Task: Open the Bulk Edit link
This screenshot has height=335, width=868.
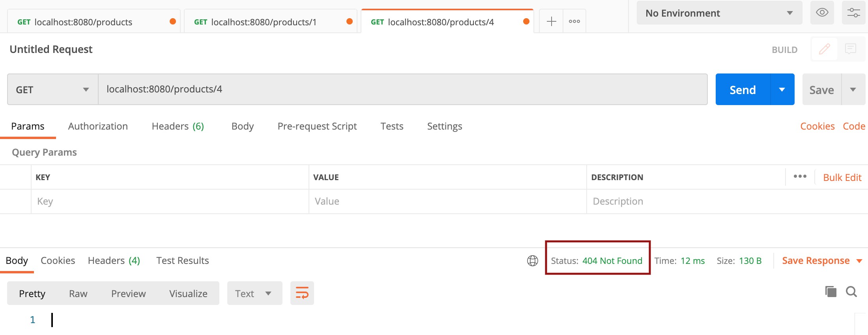Action: (842, 178)
